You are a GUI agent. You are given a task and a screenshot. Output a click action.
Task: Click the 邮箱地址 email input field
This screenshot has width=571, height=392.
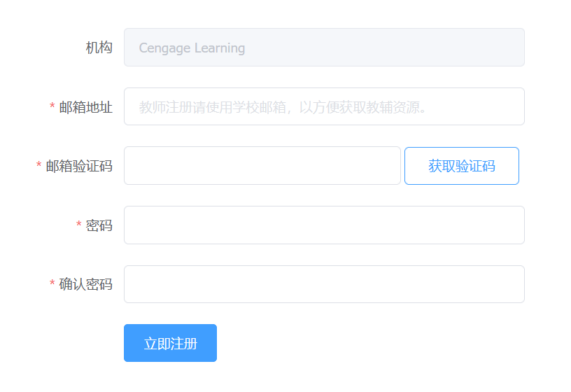(324, 106)
